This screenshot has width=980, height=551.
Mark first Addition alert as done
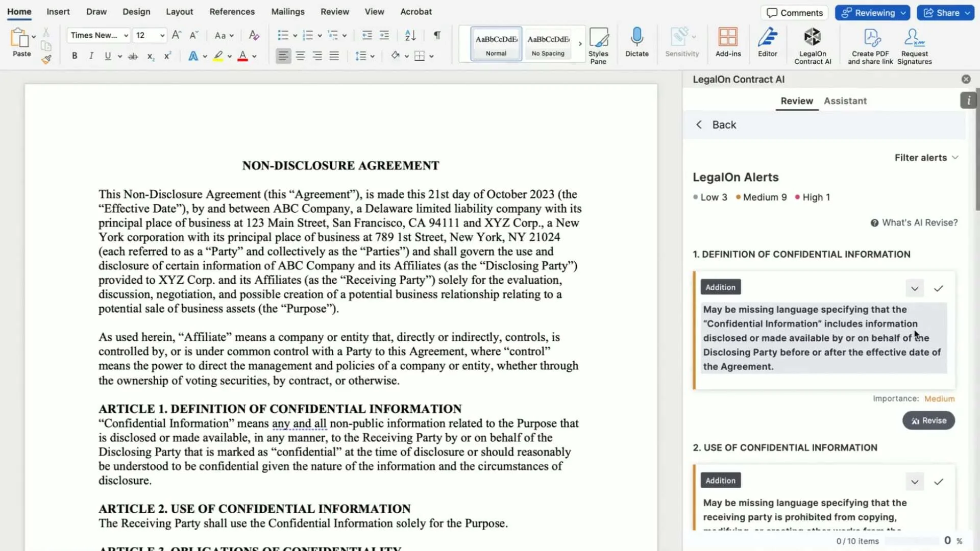click(938, 288)
